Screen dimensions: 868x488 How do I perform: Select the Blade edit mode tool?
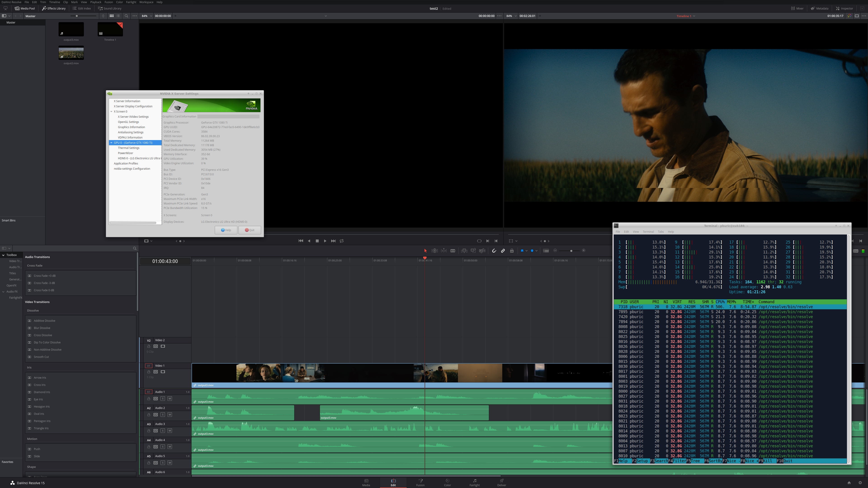453,251
